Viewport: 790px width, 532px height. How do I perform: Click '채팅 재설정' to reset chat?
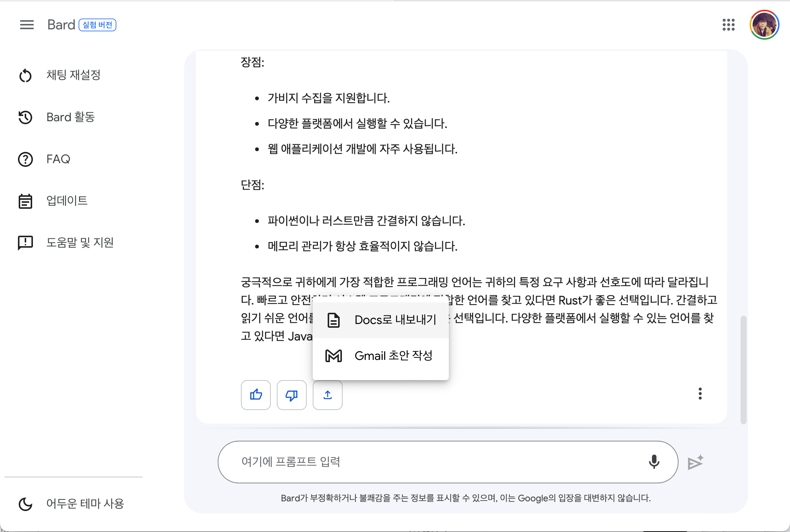[x=73, y=75]
